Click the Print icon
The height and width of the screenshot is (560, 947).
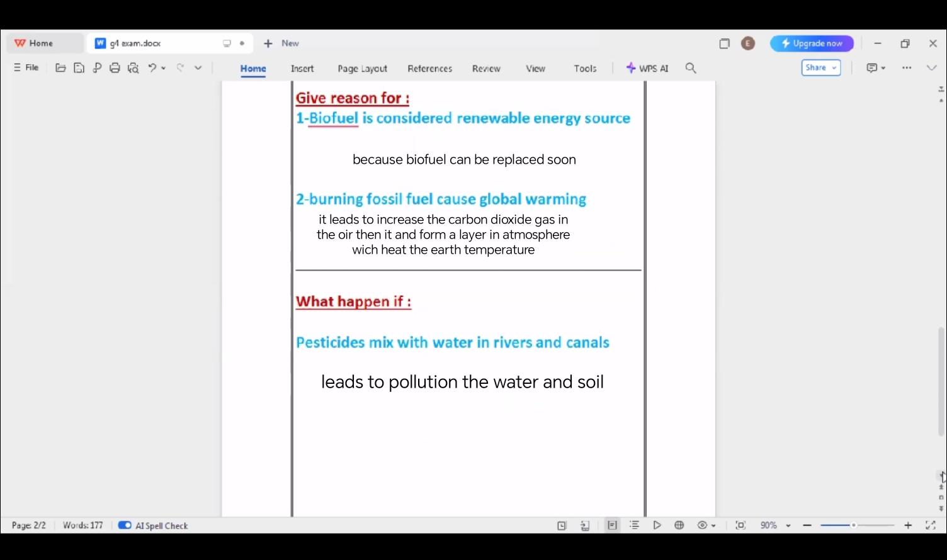click(115, 68)
